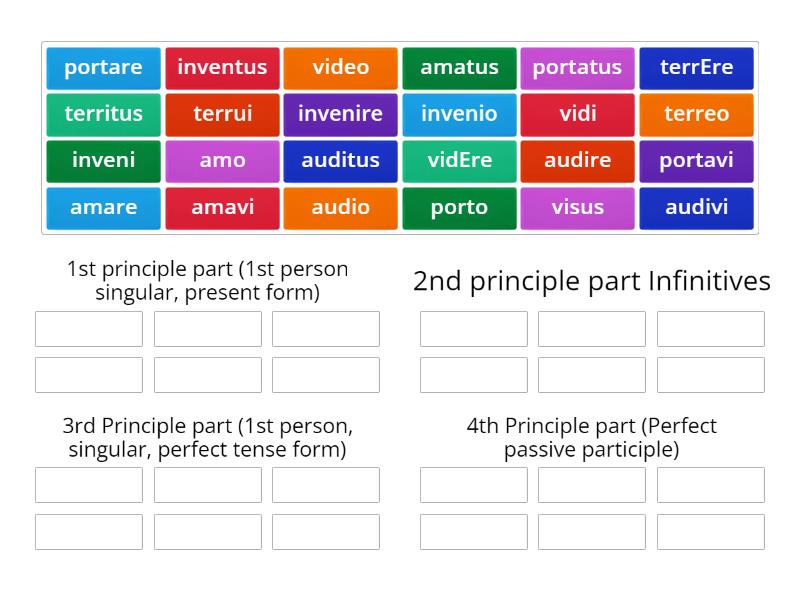Click the 'terreo' word tile
This screenshot has height=600, width=800.
(697, 114)
